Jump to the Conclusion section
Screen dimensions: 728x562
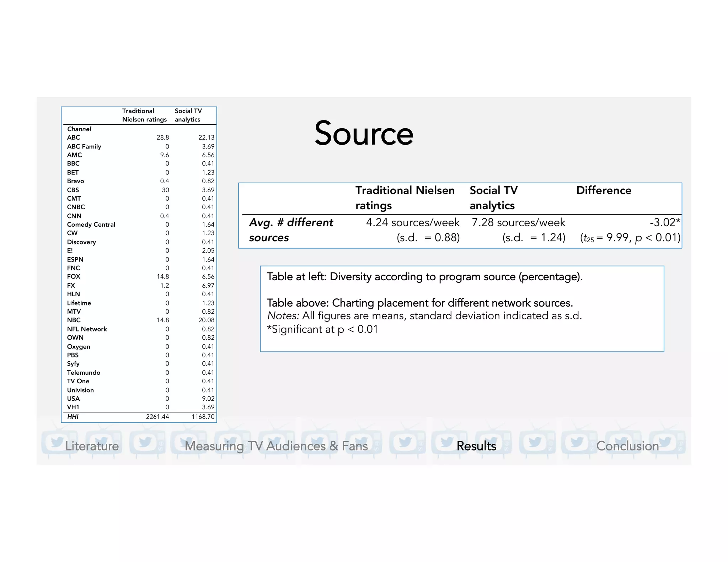coord(627,446)
